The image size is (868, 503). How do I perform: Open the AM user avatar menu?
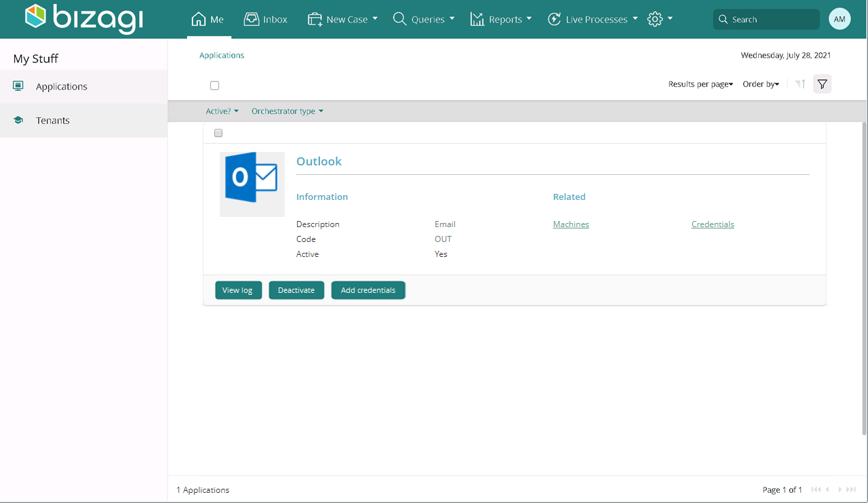(x=840, y=19)
